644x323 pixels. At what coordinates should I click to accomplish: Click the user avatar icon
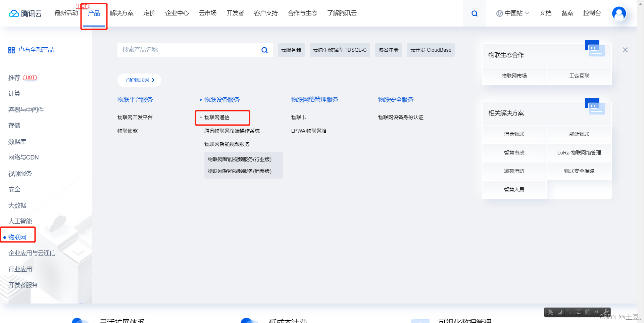click(619, 13)
